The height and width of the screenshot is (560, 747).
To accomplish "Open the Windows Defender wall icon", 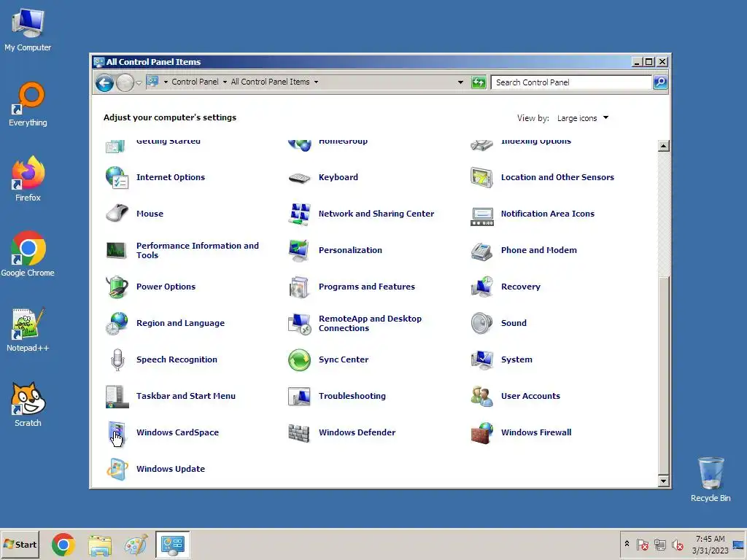I will (299, 433).
